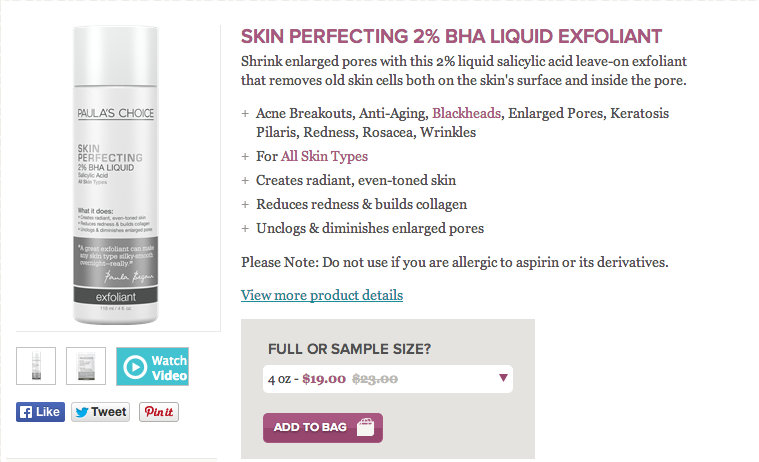
Task: View more product details
Action: pyautogui.click(x=322, y=295)
